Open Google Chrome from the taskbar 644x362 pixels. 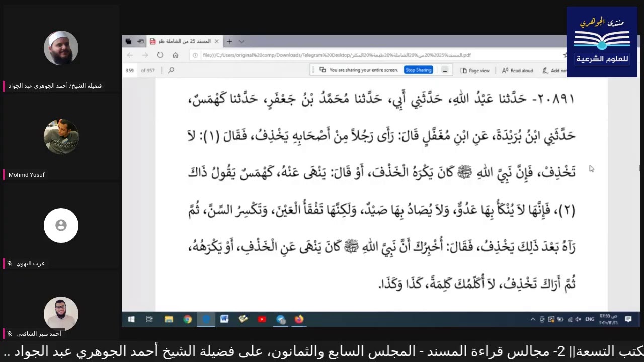[187, 319]
